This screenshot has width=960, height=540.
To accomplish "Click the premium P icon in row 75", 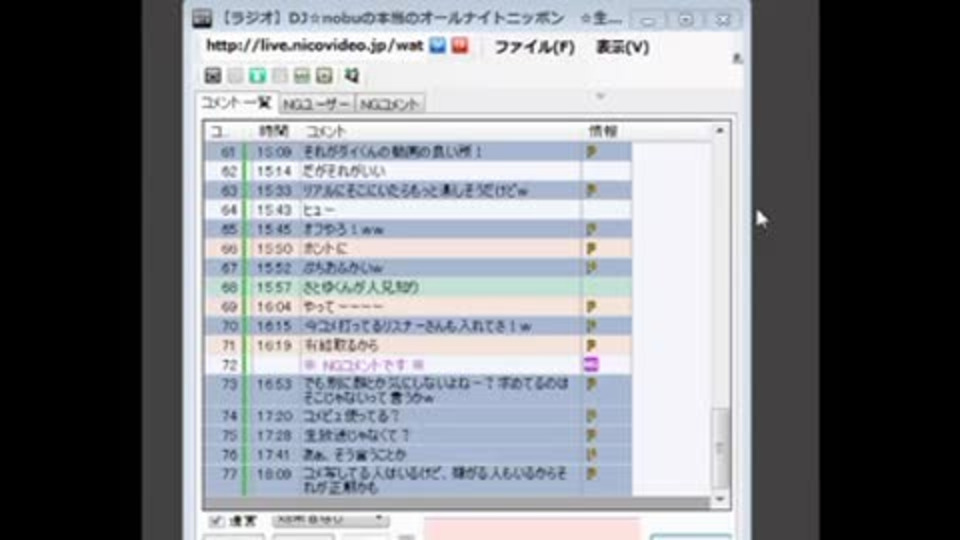I will tap(591, 435).
